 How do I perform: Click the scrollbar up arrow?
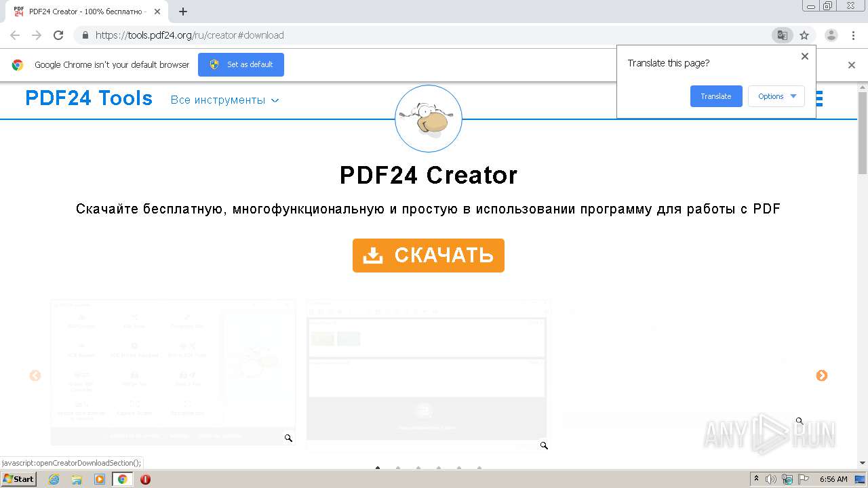[x=863, y=87]
